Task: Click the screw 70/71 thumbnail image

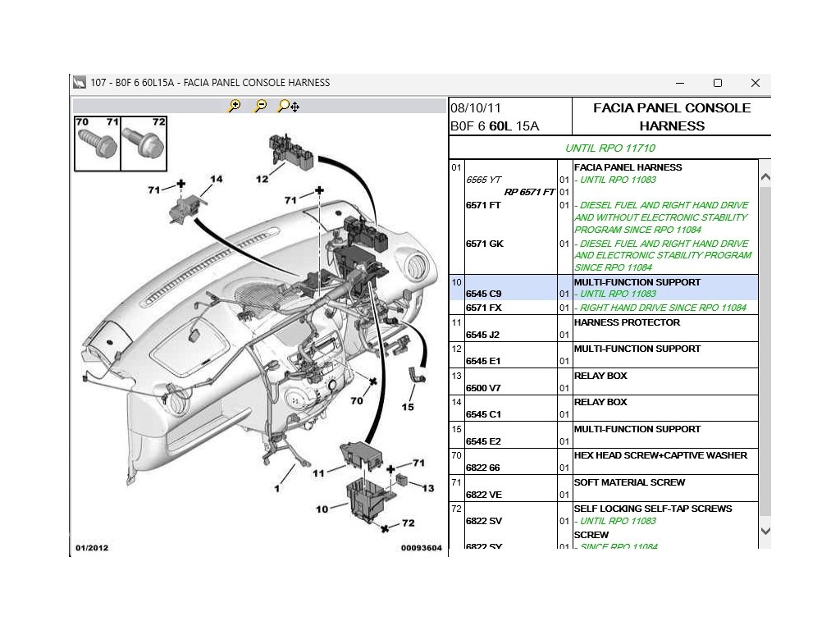Action: [x=97, y=143]
